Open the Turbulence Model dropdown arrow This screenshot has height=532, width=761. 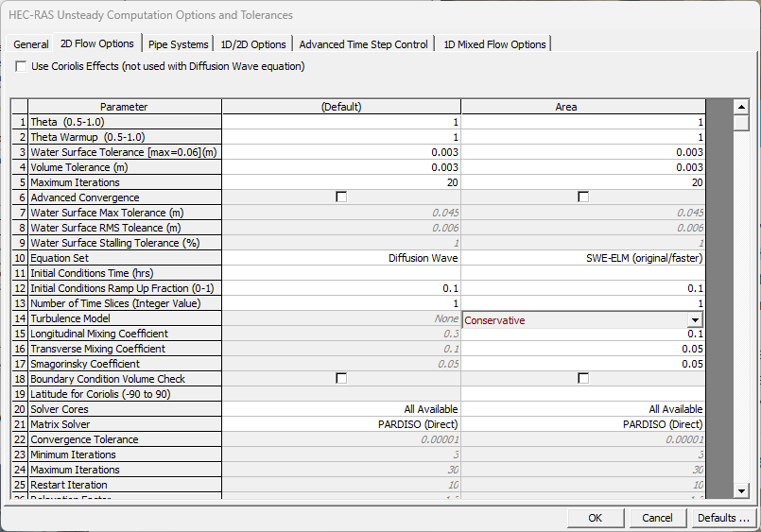pyautogui.click(x=695, y=320)
